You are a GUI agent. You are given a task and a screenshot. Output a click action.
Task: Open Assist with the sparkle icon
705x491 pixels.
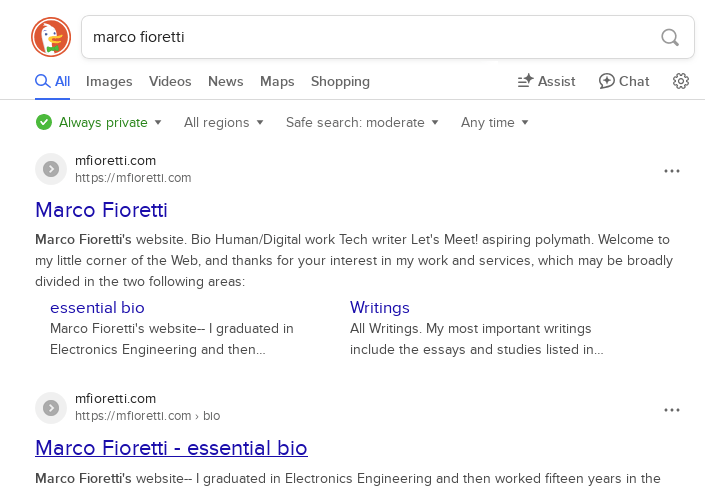546,81
